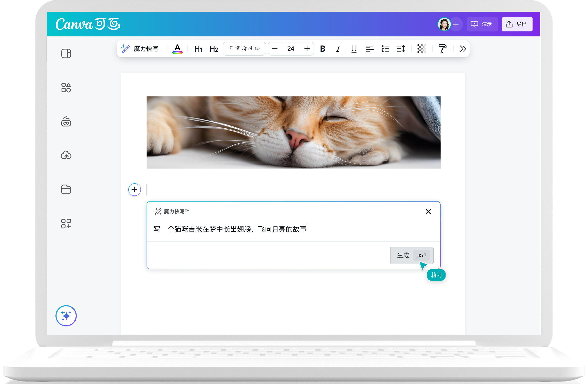Open the templates/design panel icon in sidebar

[66, 54]
